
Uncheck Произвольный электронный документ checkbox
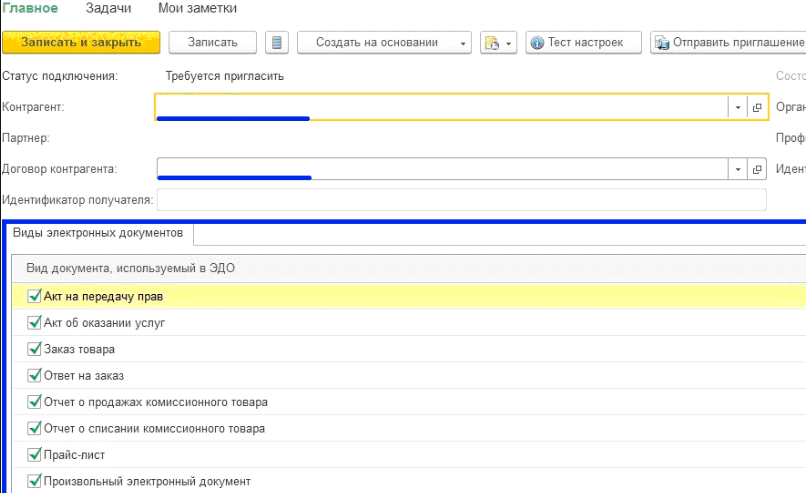34,481
